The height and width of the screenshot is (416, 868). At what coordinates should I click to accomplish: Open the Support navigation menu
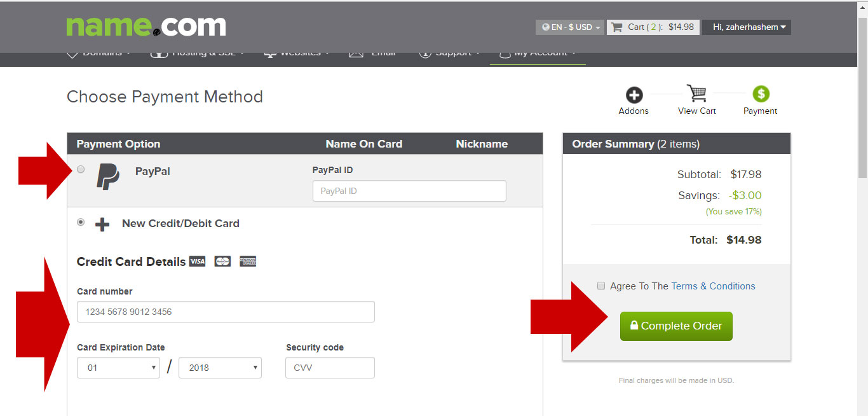tap(450, 53)
